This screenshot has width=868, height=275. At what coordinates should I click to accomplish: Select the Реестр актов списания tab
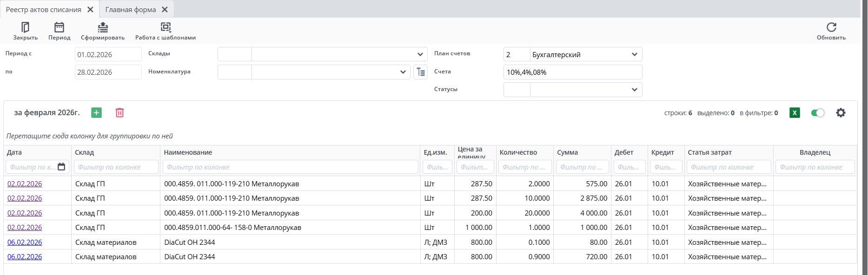[44, 10]
